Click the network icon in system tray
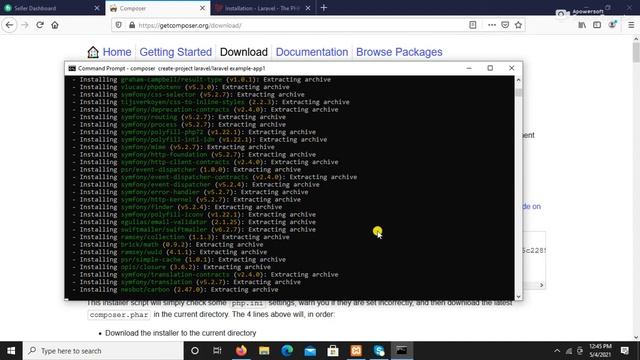The height and width of the screenshot is (360, 640). point(569,351)
